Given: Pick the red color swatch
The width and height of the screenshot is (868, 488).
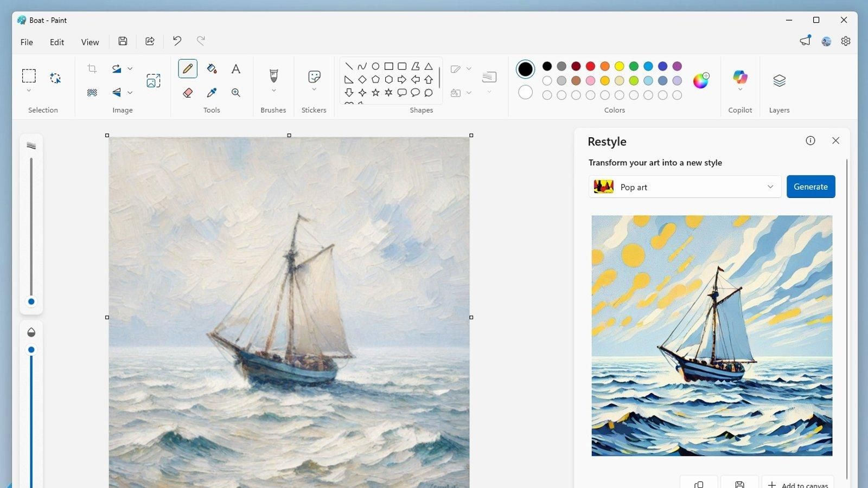Looking at the screenshot, I should 590,66.
